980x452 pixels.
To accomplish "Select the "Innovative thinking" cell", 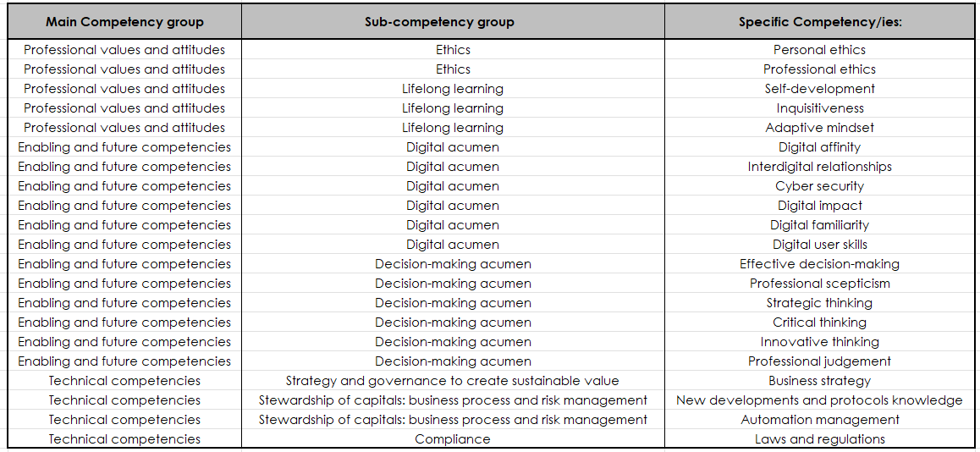I will 819,342.
